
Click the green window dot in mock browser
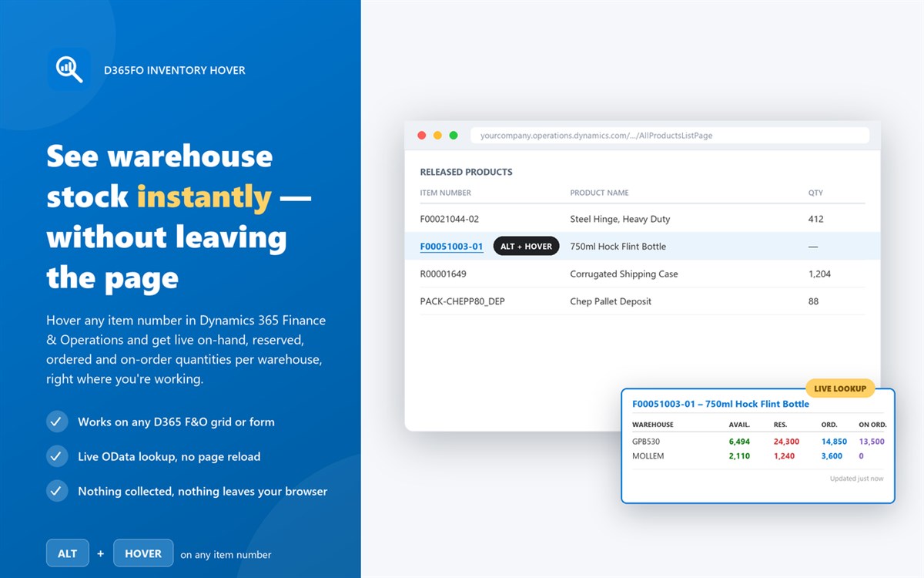(x=454, y=136)
